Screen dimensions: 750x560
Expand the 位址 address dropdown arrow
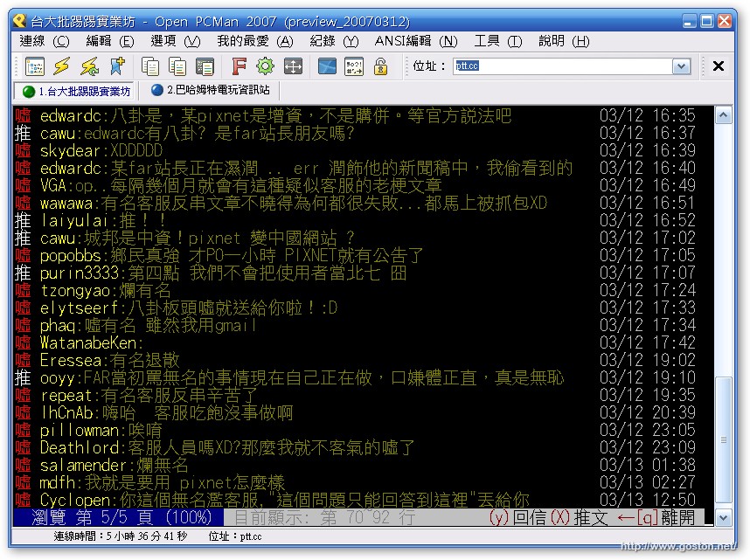(681, 66)
